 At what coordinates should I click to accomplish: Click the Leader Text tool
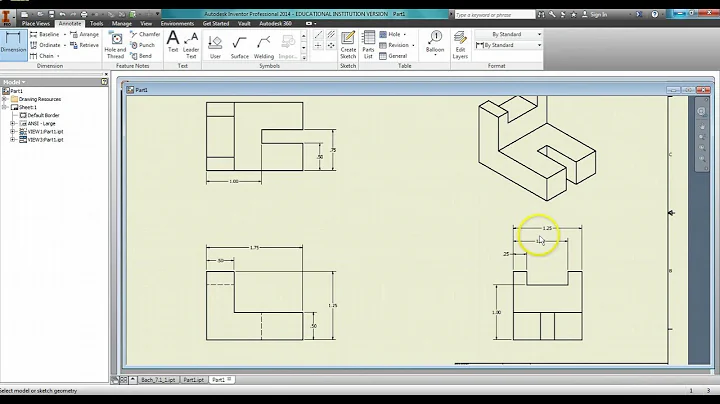point(191,45)
